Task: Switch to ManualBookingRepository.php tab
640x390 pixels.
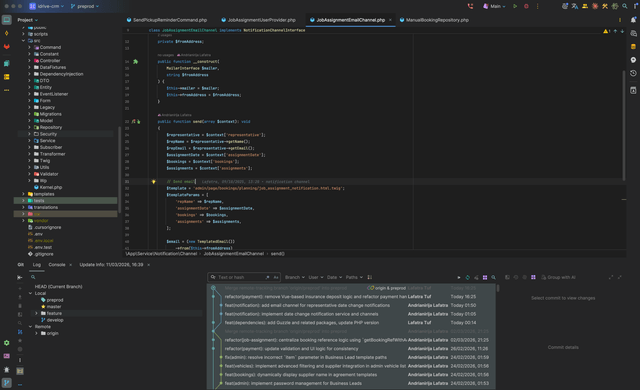Action: (434, 20)
